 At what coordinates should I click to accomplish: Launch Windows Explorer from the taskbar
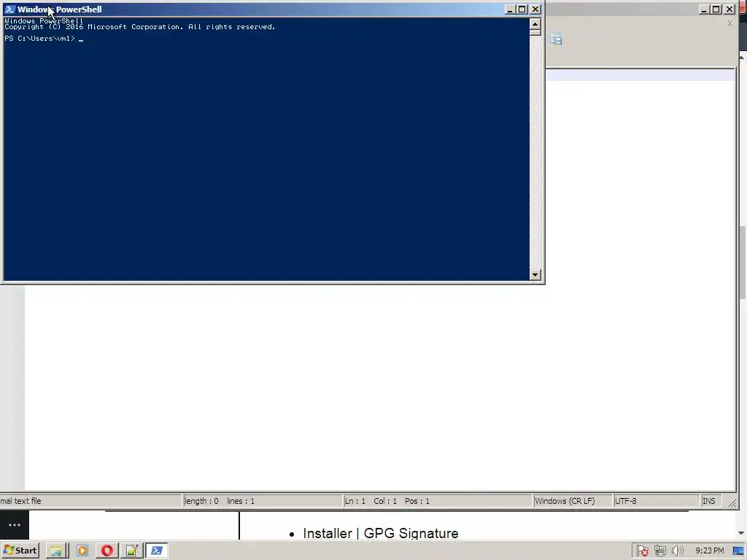tap(56, 551)
